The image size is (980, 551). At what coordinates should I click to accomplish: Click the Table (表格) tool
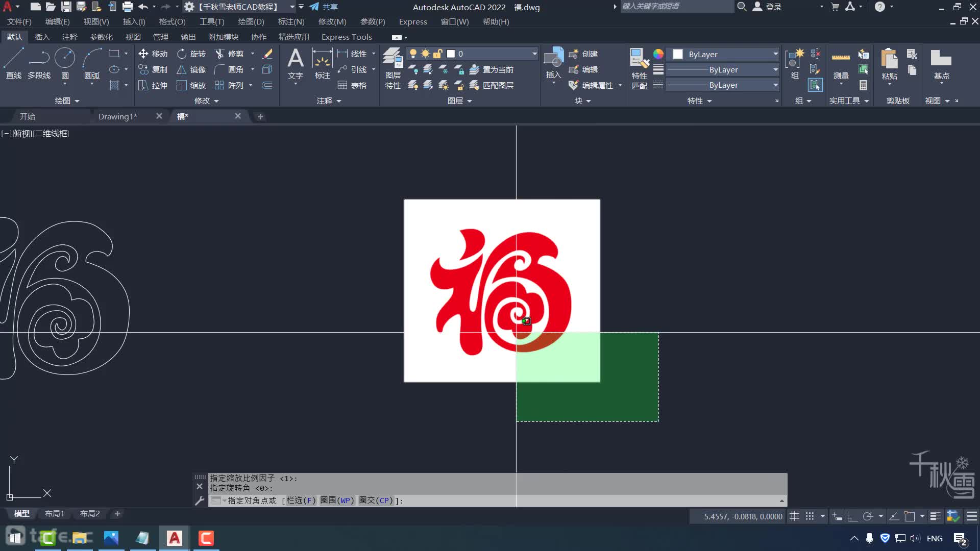click(x=352, y=85)
